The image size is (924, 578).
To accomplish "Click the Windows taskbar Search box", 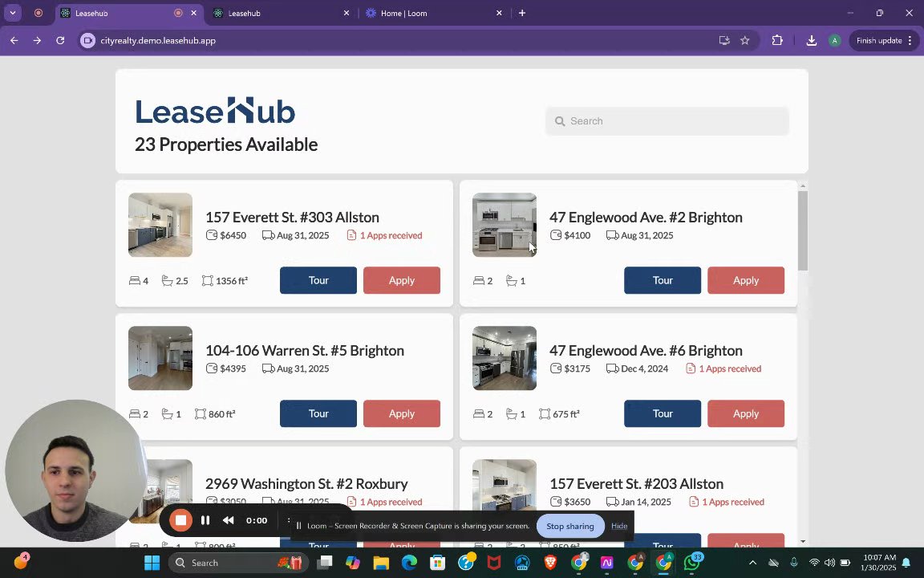I will [x=239, y=563].
